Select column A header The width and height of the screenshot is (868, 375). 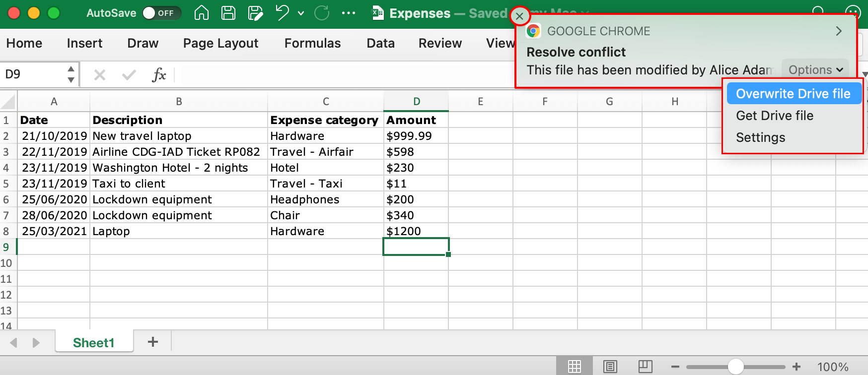(x=54, y=102)
